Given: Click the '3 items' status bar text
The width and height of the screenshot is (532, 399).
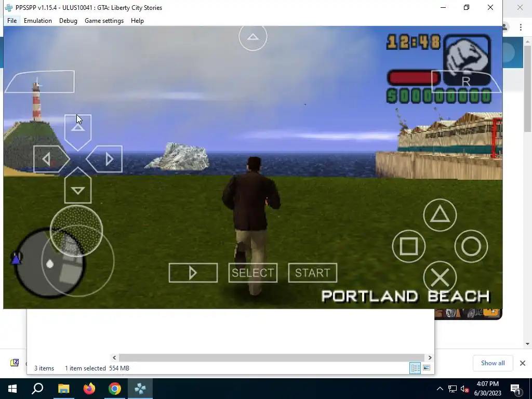Looking at the screenshot, I should 44,368.
